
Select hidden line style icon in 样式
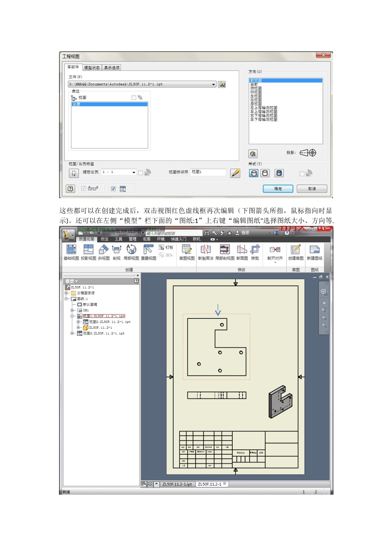(x=254, y=173)
